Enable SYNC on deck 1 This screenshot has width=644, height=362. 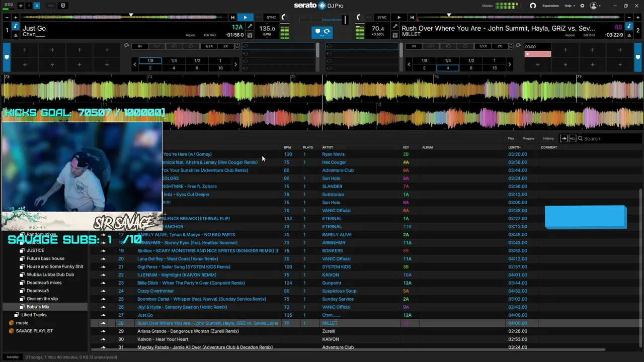(271, 18)
